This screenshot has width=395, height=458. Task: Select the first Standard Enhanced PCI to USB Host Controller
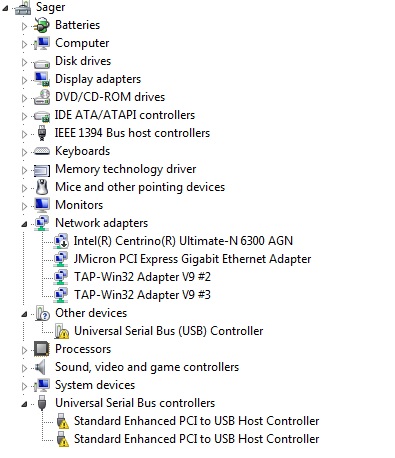click(197, 421)
